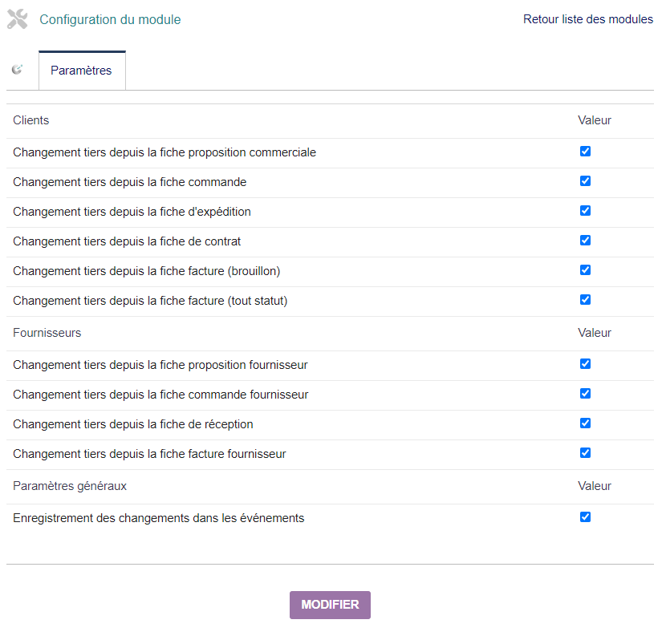Click the Configuration du module title
662x644 pixels.
[x=110, y=19]
